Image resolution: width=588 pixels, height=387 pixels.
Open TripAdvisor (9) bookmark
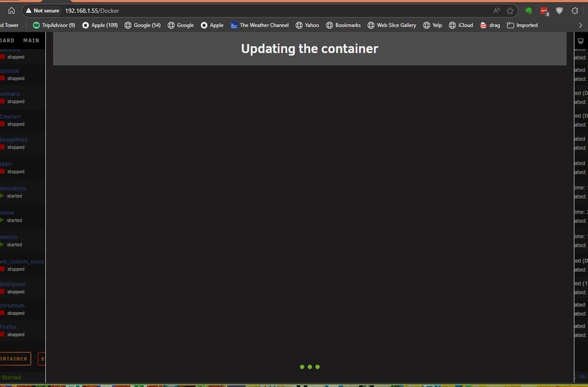click(x=54, y=25)
